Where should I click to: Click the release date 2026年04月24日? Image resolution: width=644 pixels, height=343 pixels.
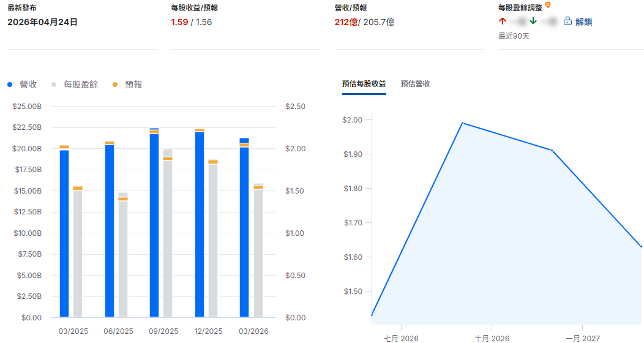(x=42, y=22)
